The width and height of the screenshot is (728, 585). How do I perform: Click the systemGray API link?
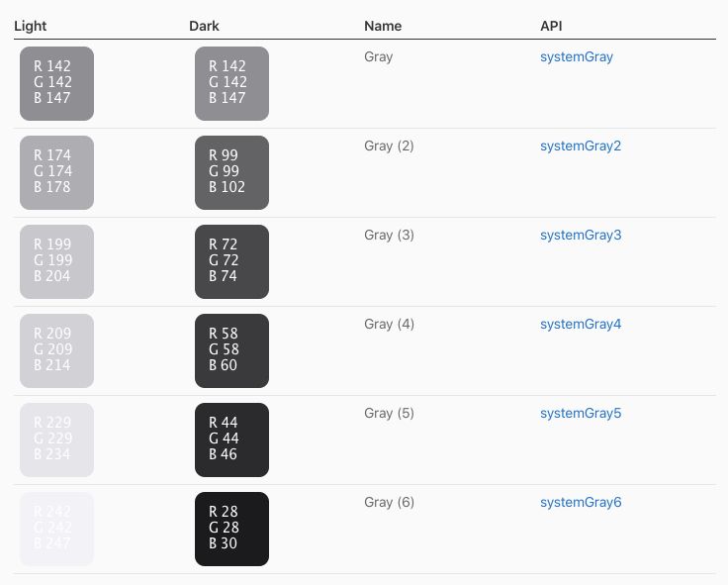[x=577, y=57]
